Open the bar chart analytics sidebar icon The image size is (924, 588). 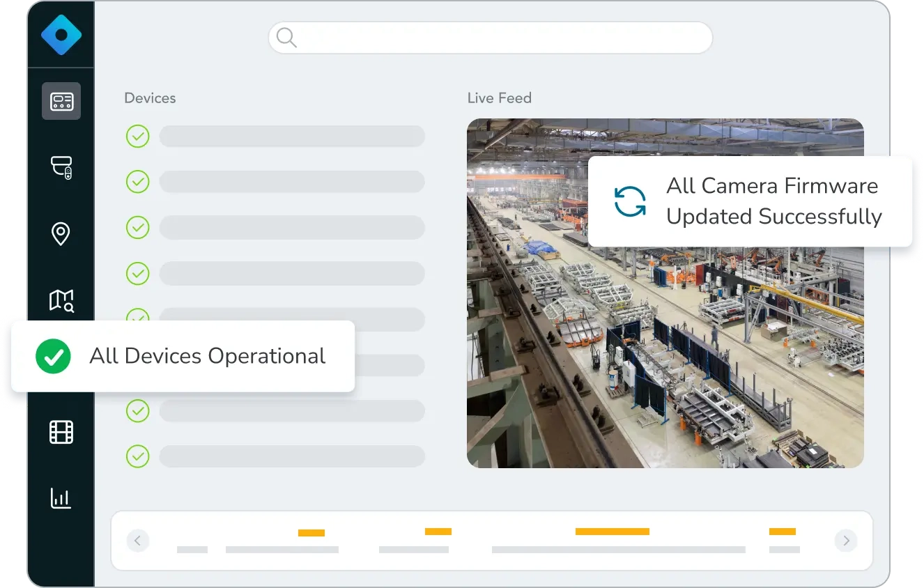[61, 497]
